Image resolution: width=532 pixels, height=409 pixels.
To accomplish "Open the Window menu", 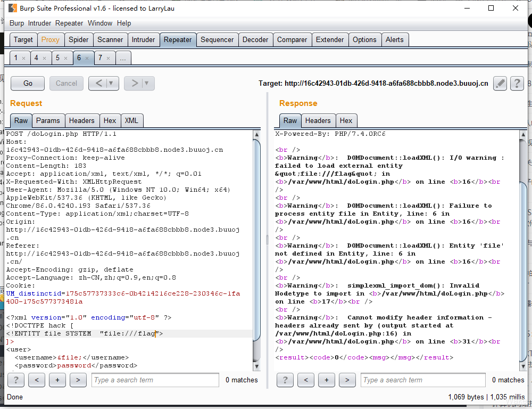I will coord(100,23).
